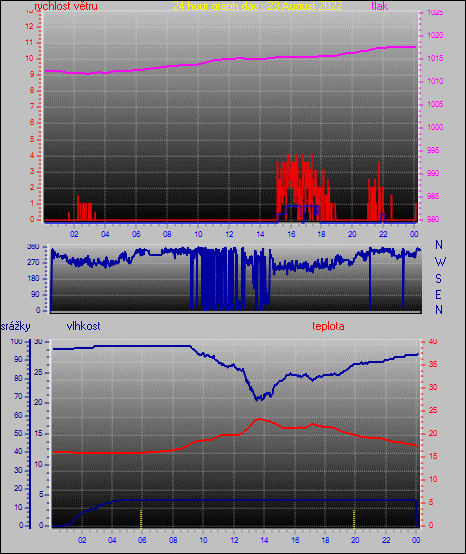The image size is (466, 554).
Task: Click the '1005' pressure axis value
Action: (x=435, y=104)
